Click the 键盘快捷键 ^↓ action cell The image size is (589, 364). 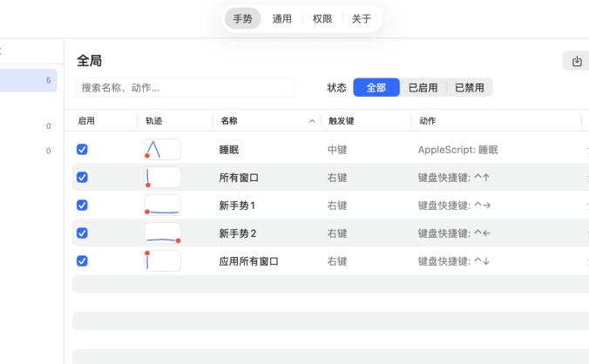point(454,261)
